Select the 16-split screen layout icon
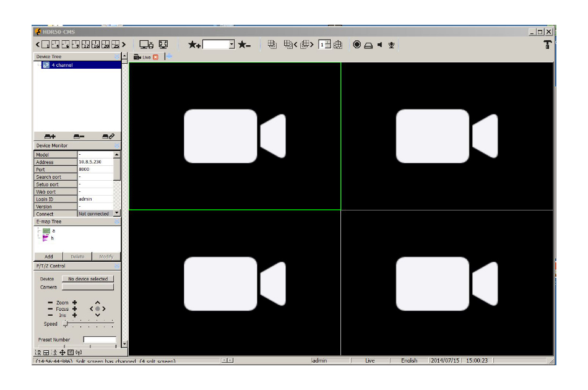The height and width of the screenshot is (390, 588). (95, 45)
